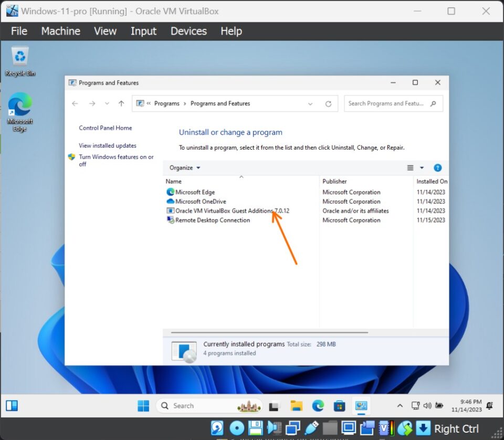Click the floppy drive status icon
This screenshot has width=504, height=440.
coord(255,428)
